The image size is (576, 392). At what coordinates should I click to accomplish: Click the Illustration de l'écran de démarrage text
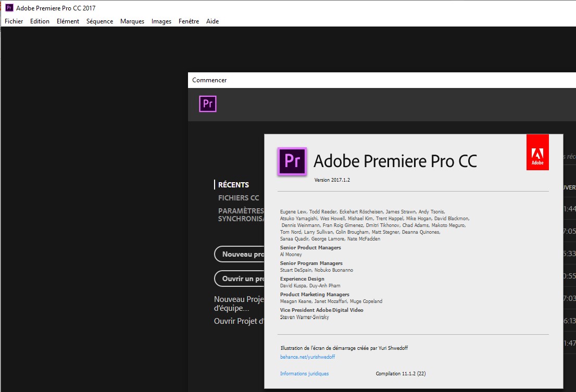point(344,348)
